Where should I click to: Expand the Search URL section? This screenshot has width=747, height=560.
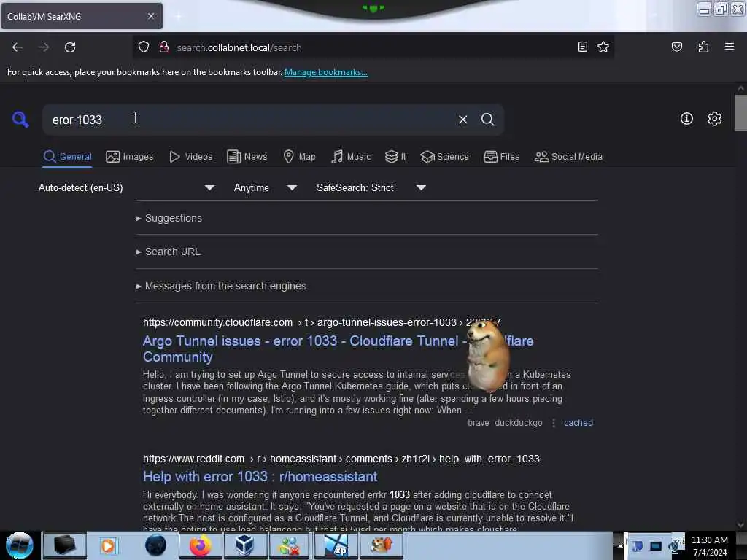169,252
